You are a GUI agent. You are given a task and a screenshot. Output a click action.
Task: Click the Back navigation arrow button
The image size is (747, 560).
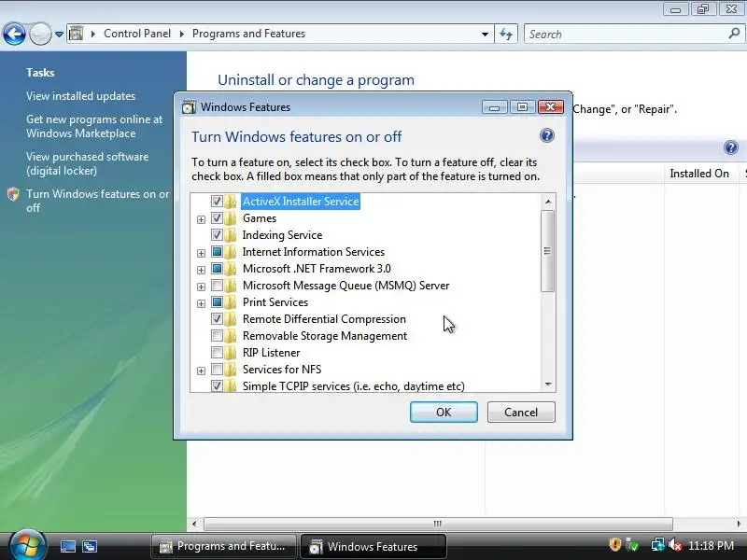pos(14,35)
